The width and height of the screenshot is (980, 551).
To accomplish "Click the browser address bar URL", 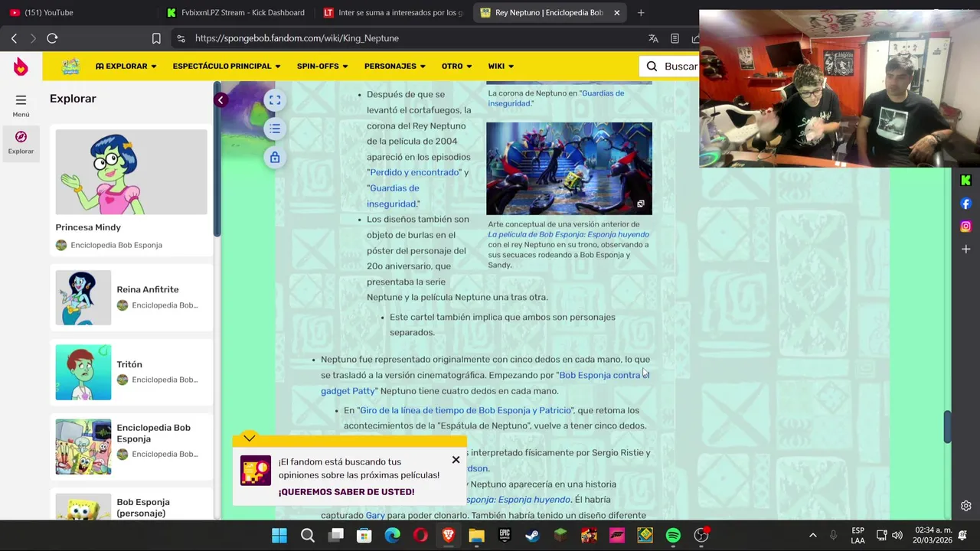I will [x=296, y=38].
